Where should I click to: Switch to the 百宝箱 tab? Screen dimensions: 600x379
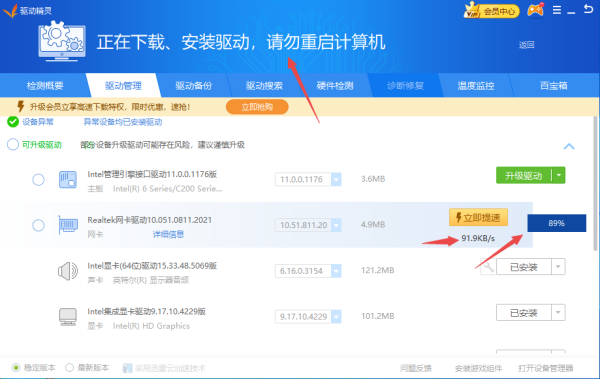pos(554,85)
